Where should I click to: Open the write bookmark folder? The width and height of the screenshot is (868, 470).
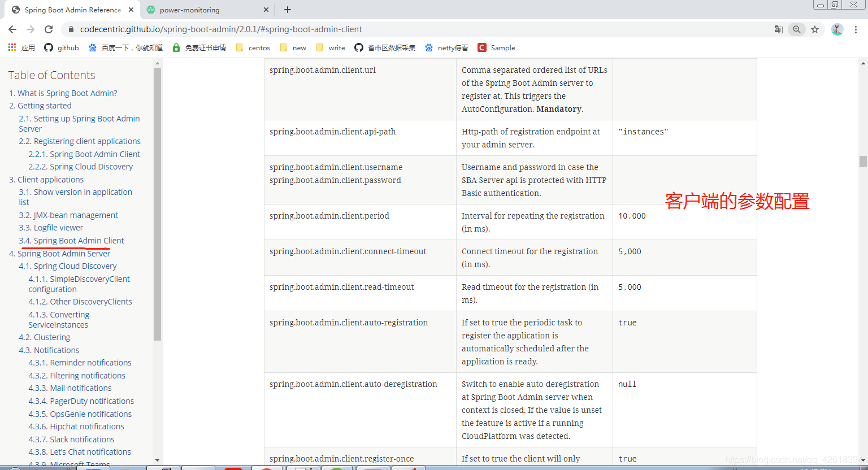point(330,48)
